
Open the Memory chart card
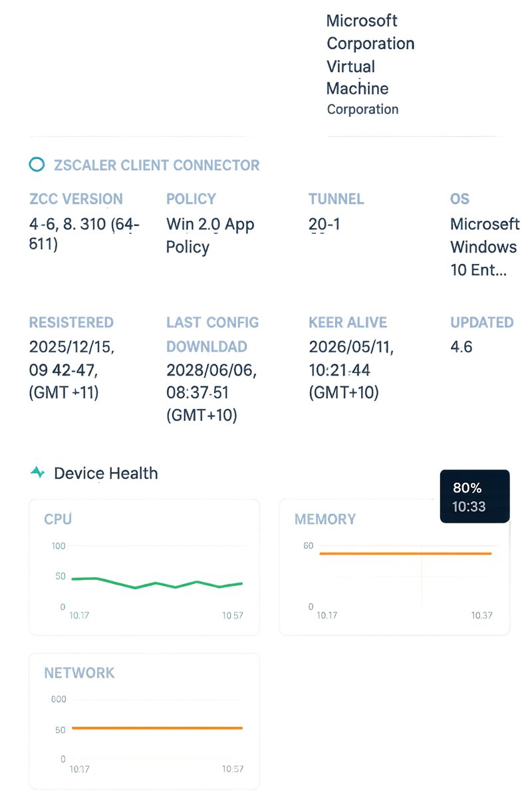click(x=394, y=567)
